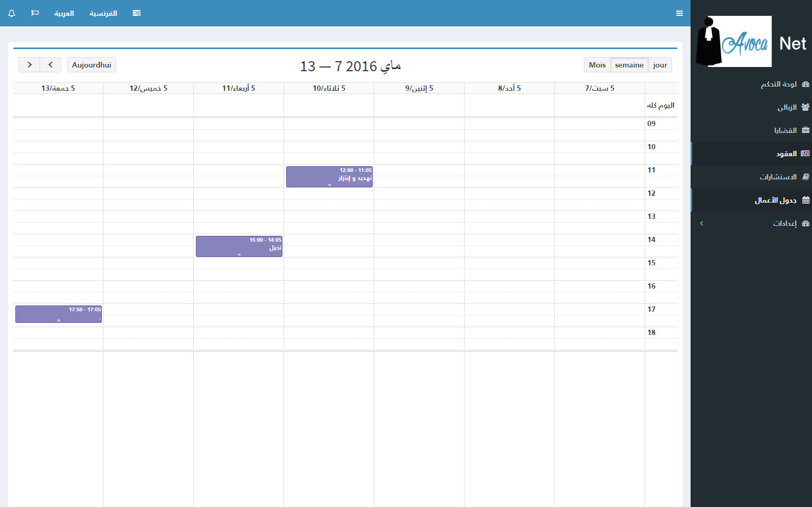This screenshot has width=812, height=507.
Task: Click the 5 خميس/12 day header
Action: (x=148, y=88)
